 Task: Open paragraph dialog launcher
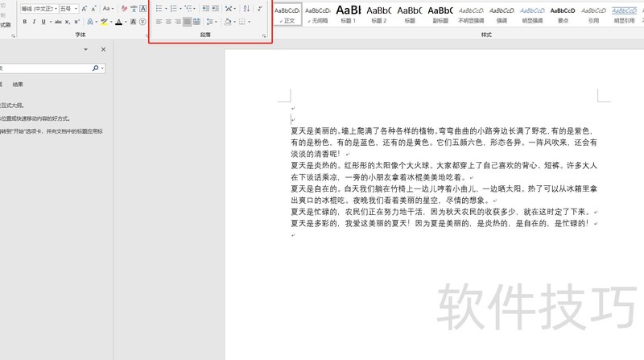coord(264,35)
